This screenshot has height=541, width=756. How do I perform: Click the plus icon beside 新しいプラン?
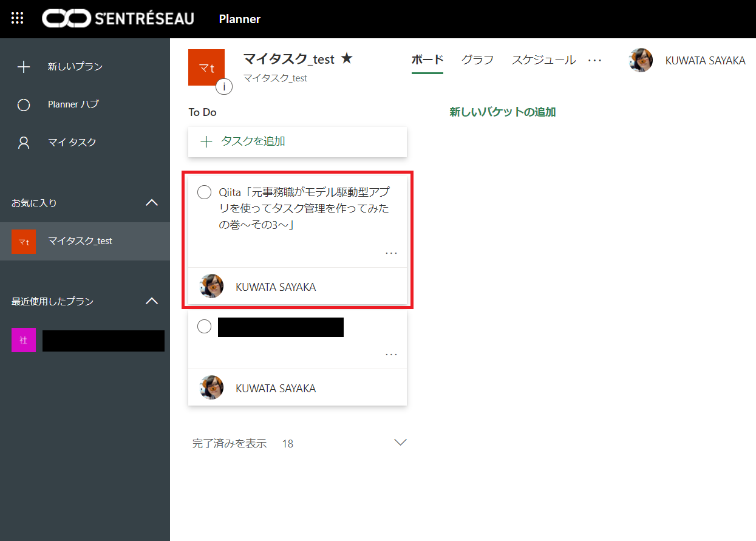pos(24,67)
